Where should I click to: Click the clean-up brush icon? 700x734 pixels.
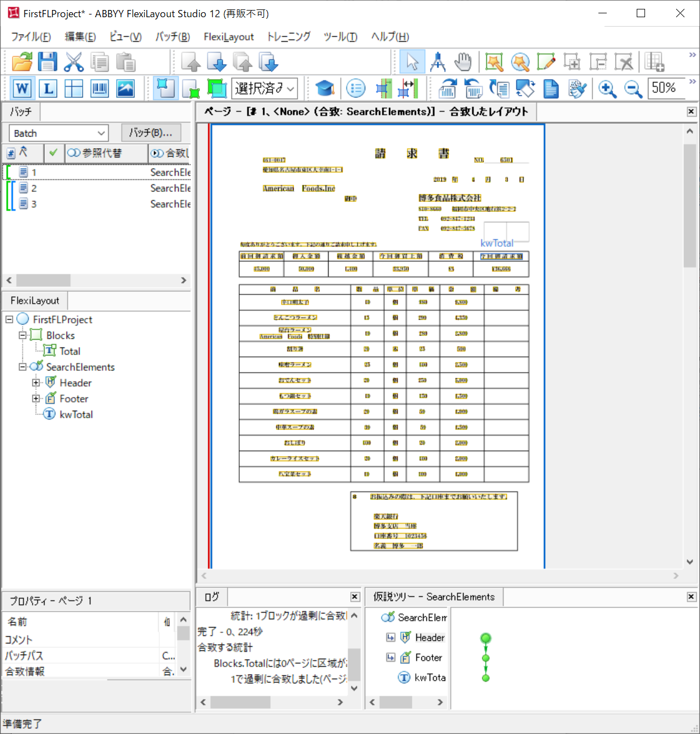577,88
